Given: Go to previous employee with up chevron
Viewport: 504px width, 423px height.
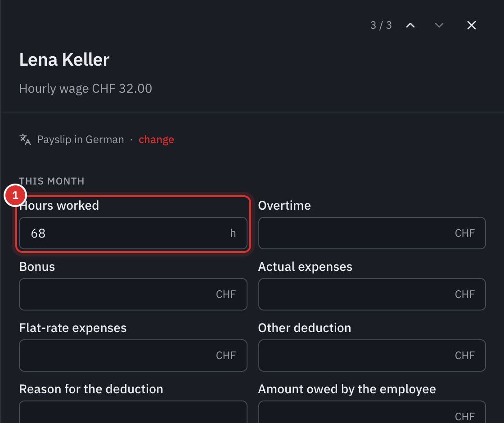Looking at the screenshot, I should [410, 25].
